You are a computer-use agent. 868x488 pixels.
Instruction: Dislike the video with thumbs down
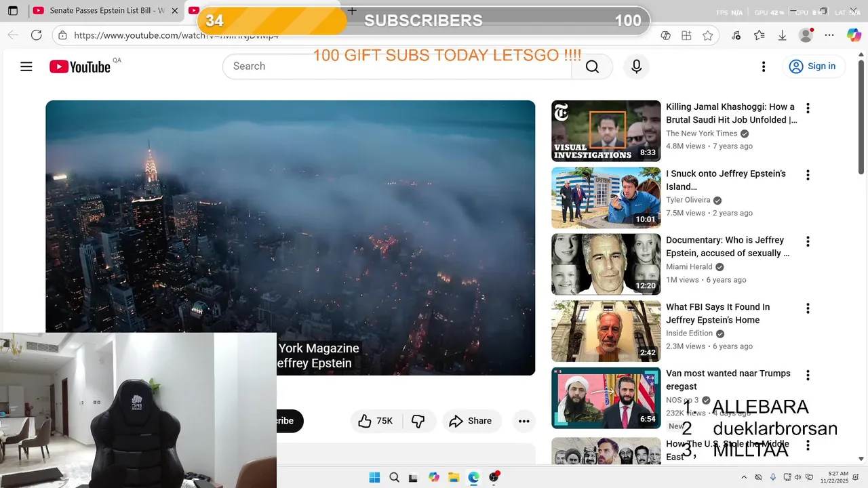click(418, 421)
